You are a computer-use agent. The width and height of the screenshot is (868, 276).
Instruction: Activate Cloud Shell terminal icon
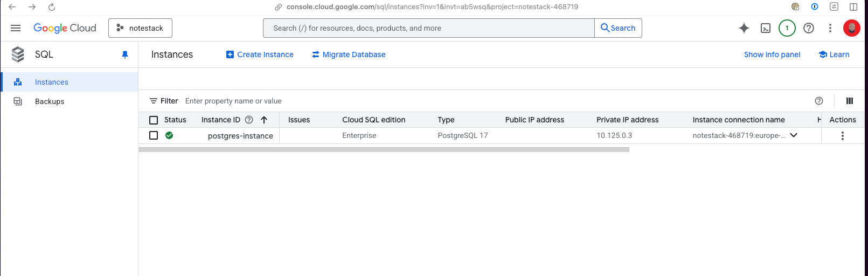coord(766,28)
